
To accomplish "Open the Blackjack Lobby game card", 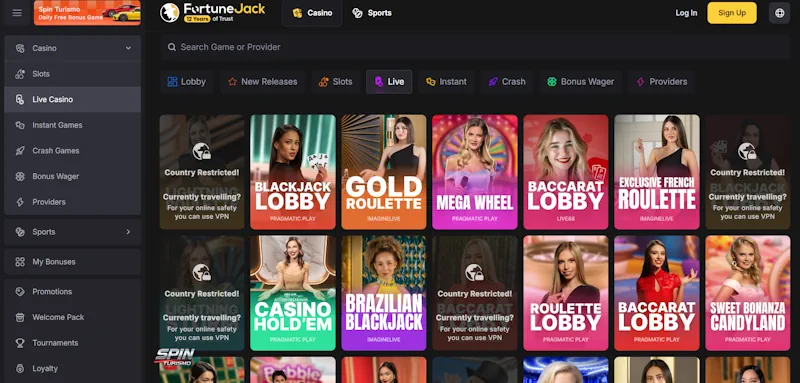I will point(293,172).
